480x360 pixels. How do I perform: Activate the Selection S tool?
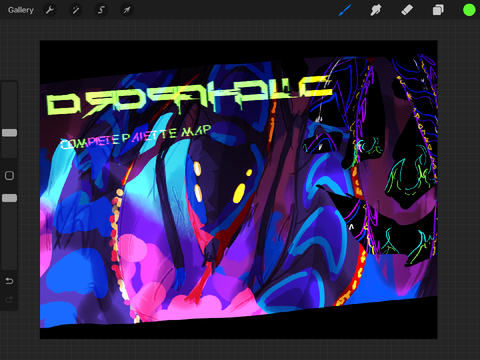tap(101, 10)
